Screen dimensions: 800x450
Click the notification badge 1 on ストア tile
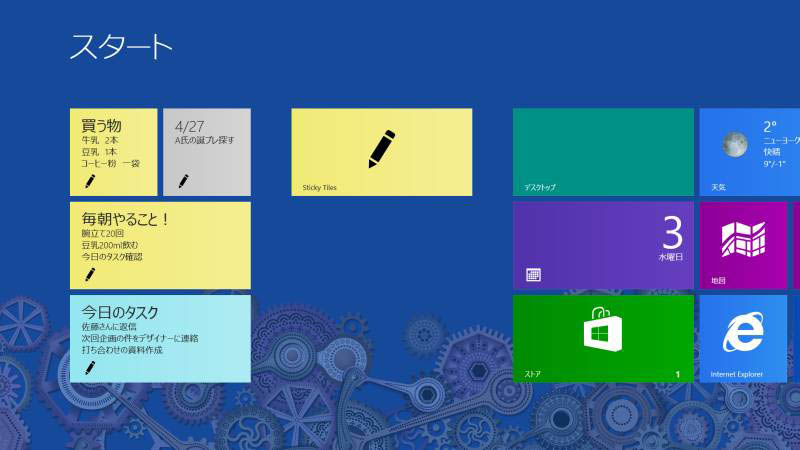677,375
